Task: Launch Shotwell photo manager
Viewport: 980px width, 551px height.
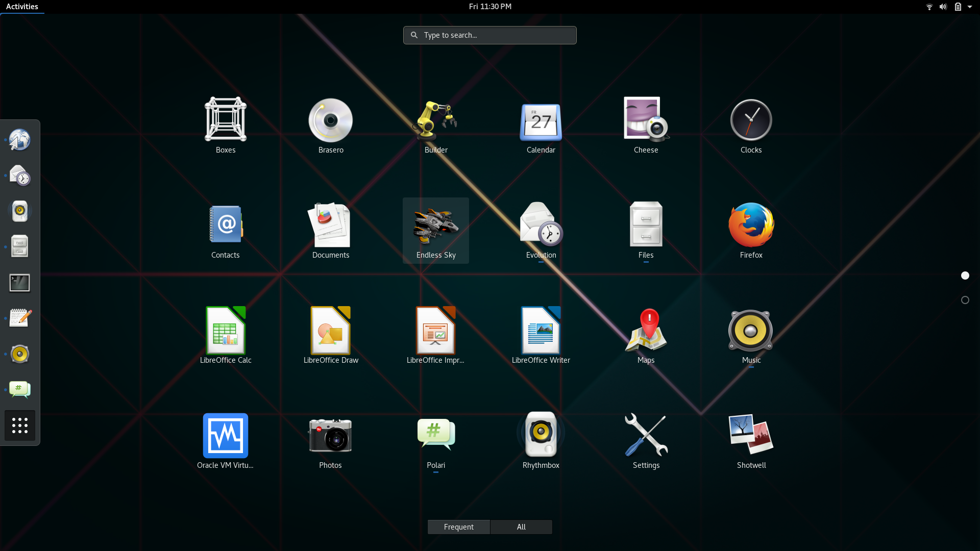Action: coord(751,441)
